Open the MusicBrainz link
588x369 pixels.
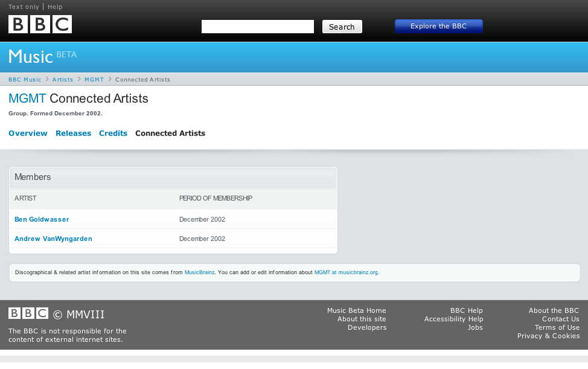199,272
